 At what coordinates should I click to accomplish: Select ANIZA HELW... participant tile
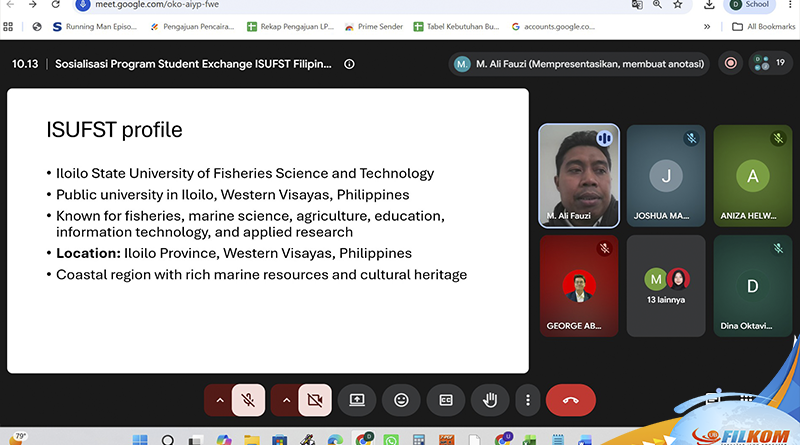click(753, 176)
